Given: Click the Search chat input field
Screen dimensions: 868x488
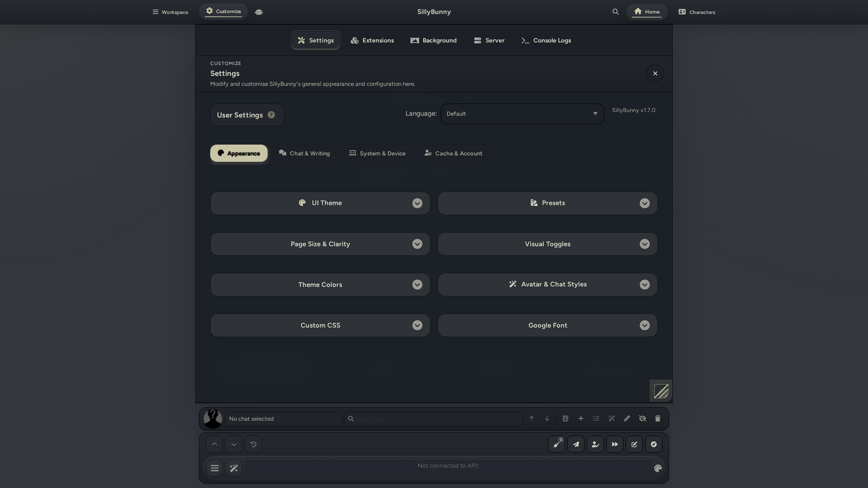Looking at the screenshot, I should pos(433,419).
